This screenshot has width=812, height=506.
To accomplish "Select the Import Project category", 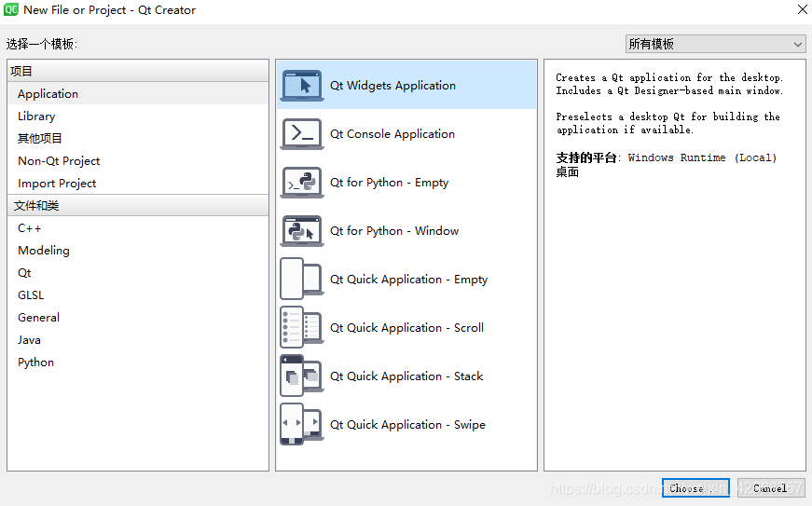I will point(138,184).
